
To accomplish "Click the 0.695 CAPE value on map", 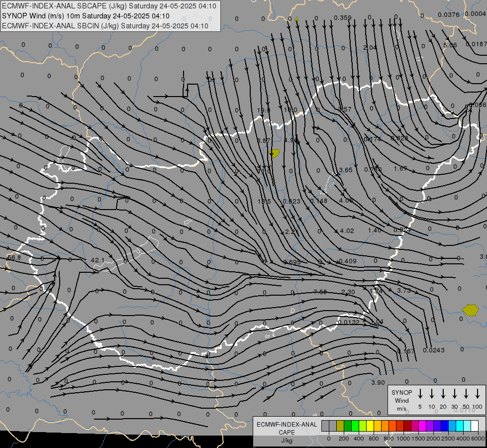I will click(292, 262).
